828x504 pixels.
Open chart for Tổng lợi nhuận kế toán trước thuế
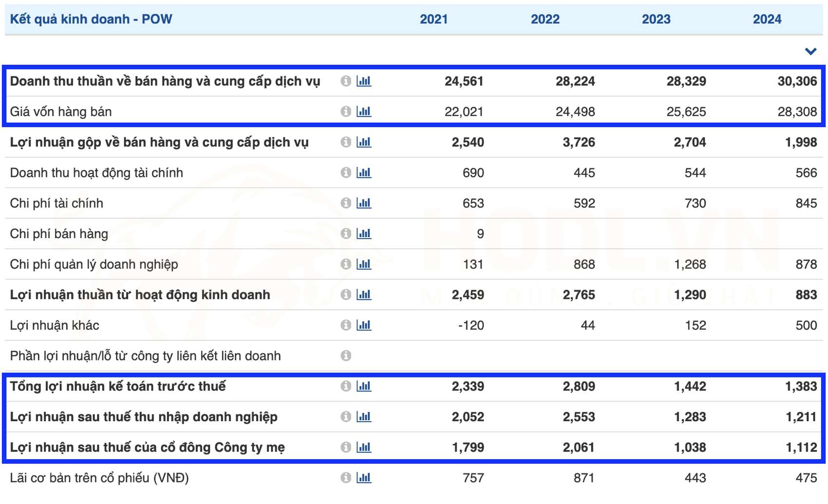point(364,386)
